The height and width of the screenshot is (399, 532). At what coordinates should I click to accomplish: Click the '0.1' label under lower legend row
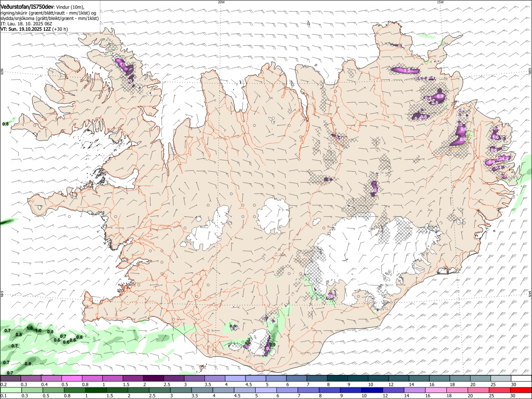click(x=3, y=396)
